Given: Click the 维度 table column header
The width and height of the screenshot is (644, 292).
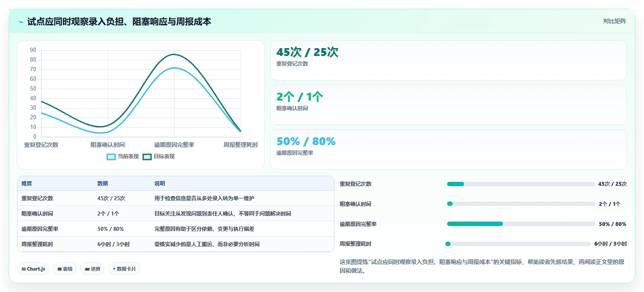Looking at the screenshot, I should point(27,184).
